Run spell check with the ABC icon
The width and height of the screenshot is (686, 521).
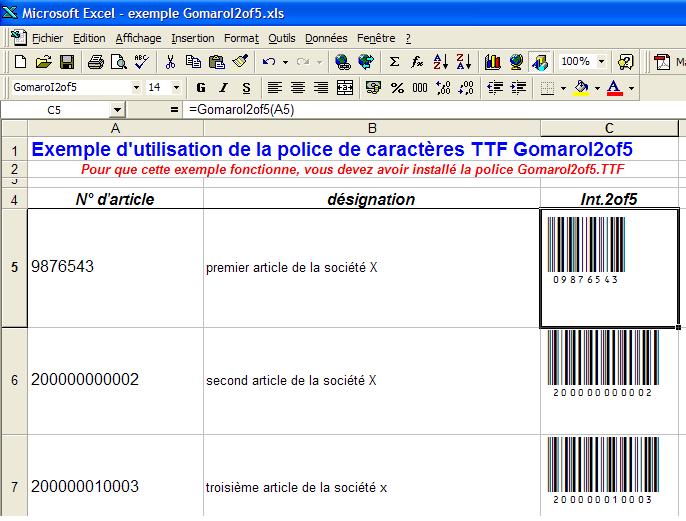pos(141,62)
